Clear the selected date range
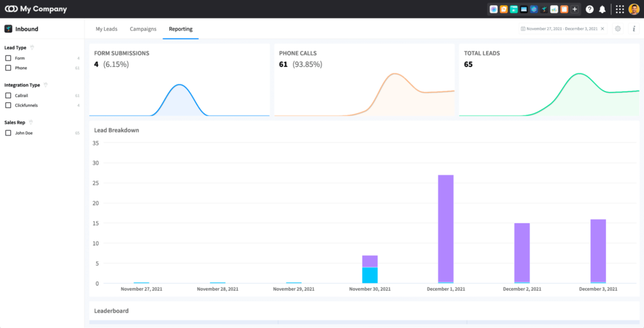This screenshot has width=644, height=328. (x=603, y=29)
